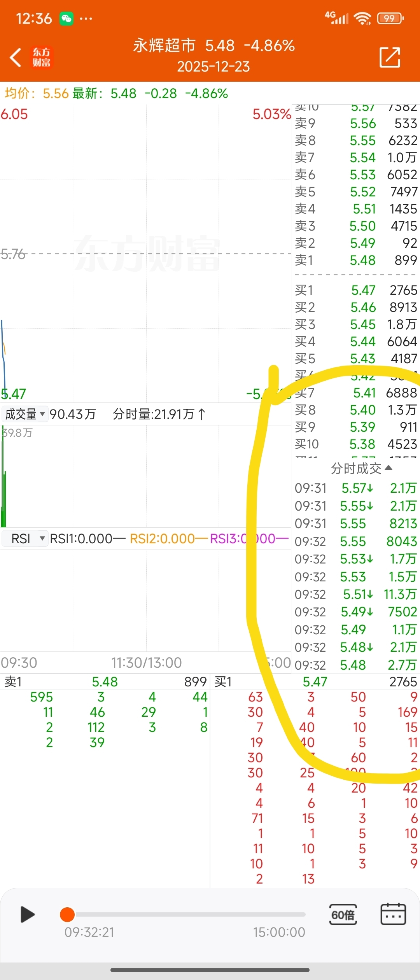Open the 成交量 indicator dropdown

25,414
